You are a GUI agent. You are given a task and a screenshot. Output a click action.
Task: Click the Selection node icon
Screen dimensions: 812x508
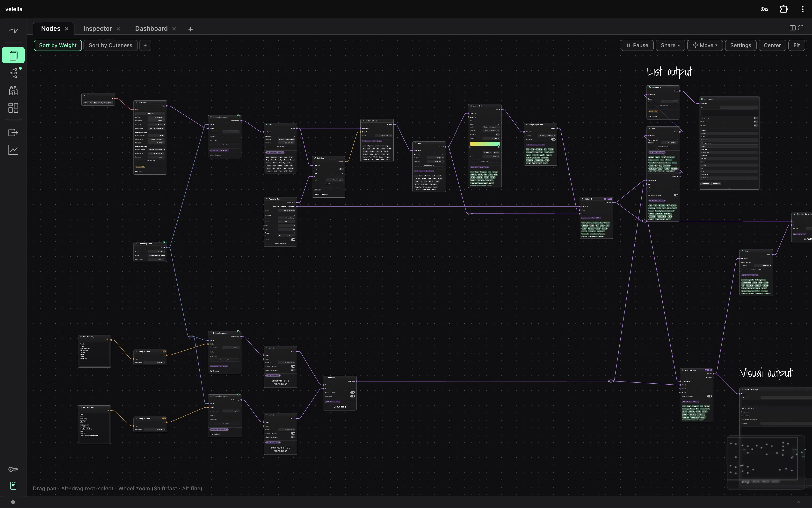[x=315, y=158]
